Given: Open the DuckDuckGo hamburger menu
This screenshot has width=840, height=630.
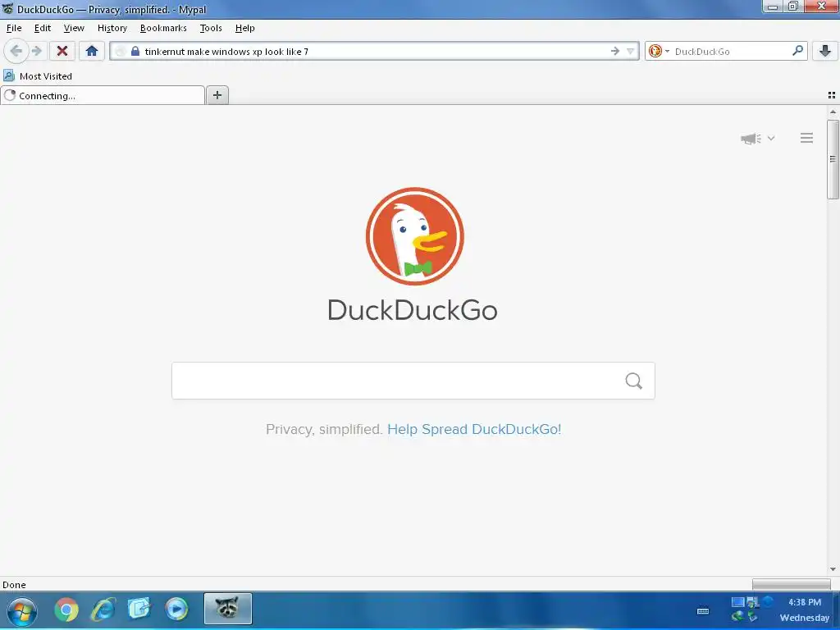Looking at the screenshot, I should click(x=807, y=138).
